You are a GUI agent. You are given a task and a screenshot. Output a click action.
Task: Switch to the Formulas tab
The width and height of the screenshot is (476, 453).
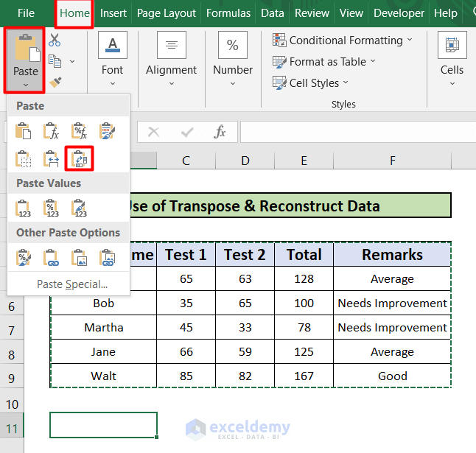(228, 13)
